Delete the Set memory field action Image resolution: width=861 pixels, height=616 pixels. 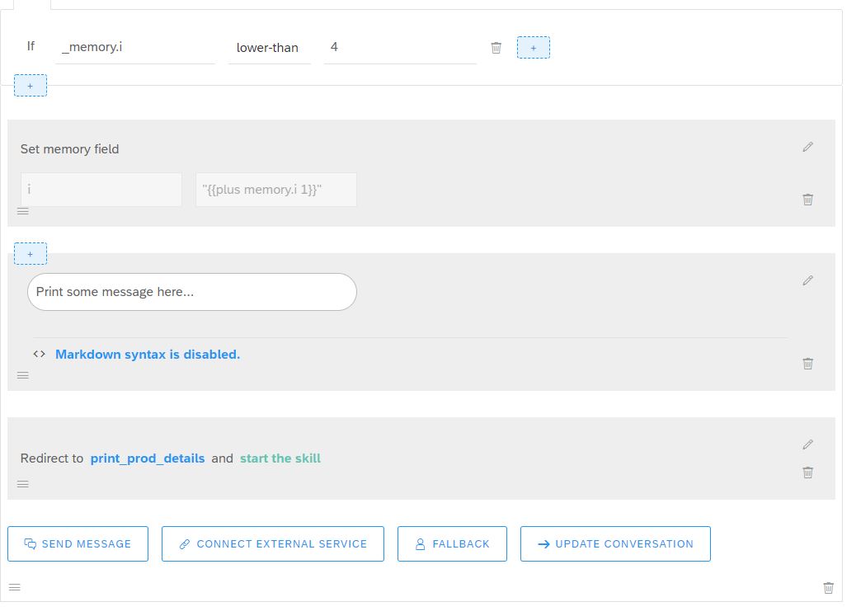(x=807, y=200)
